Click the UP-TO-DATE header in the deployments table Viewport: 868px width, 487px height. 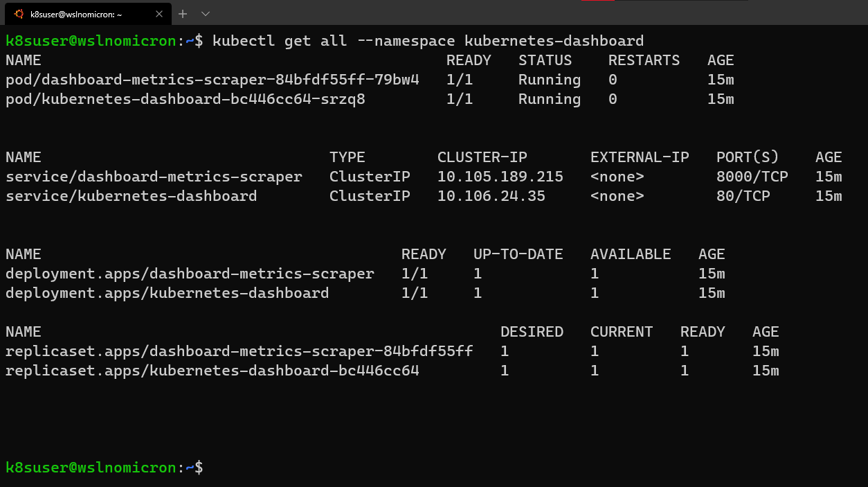pyautogui.click(x=518, y=254)
